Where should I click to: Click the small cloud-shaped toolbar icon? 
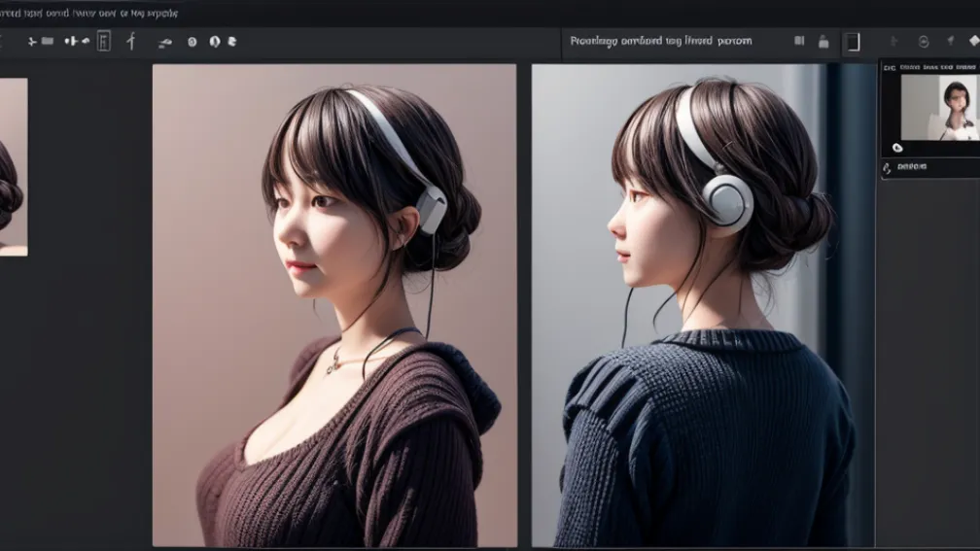pos(86,41)
